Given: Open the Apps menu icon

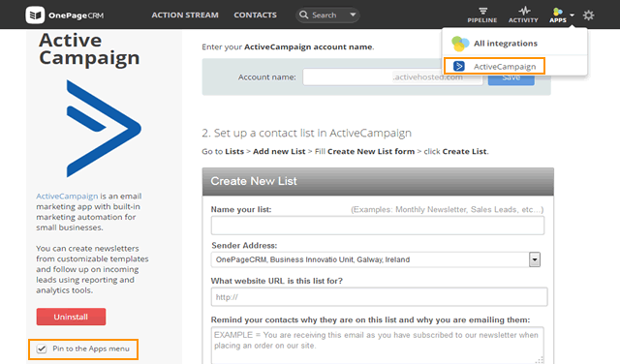Looking at the screenshot, I should pos(558,15).
